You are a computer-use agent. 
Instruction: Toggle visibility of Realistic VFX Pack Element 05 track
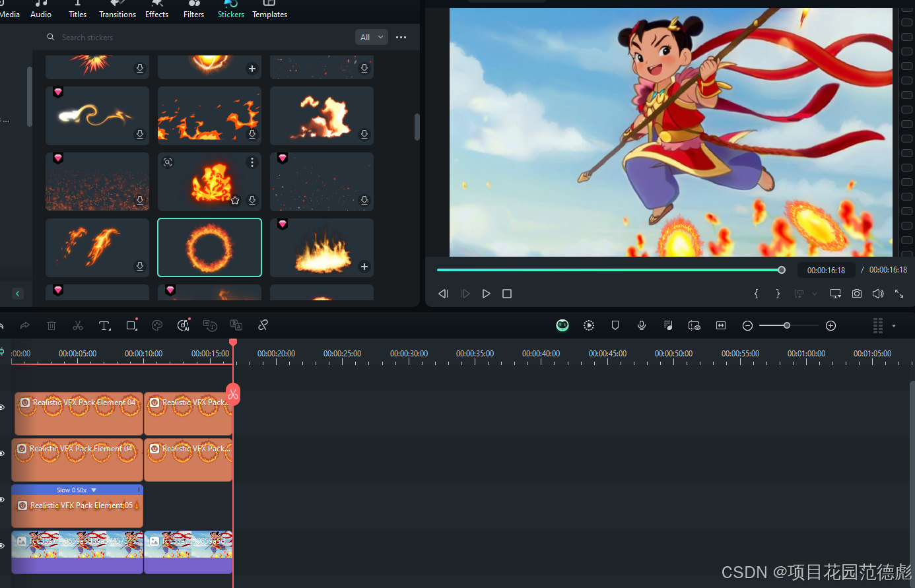pos(2,500)
